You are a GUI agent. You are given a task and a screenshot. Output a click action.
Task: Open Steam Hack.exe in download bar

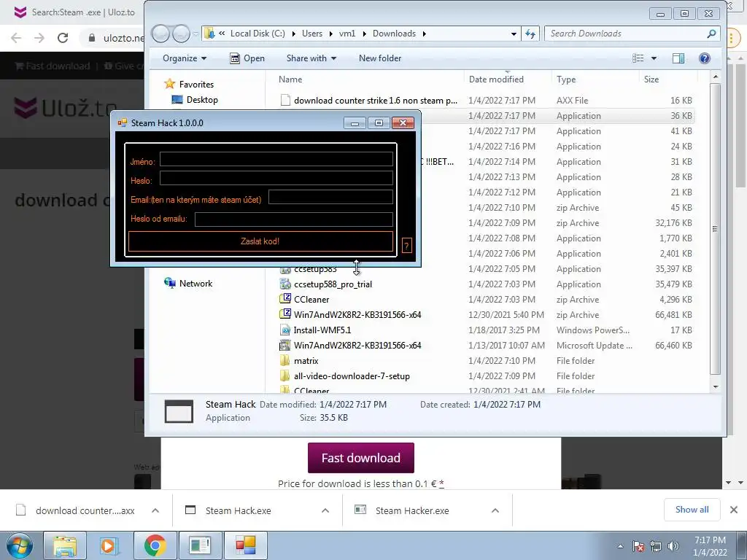pyautogui.click(x=228, y=510)
